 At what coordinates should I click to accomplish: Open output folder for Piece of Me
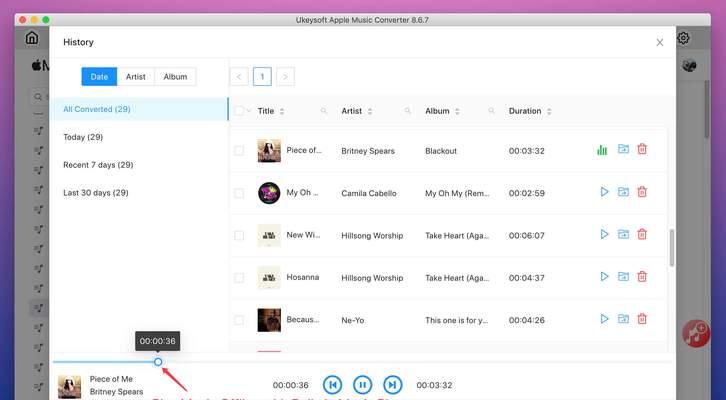(623, 149)
